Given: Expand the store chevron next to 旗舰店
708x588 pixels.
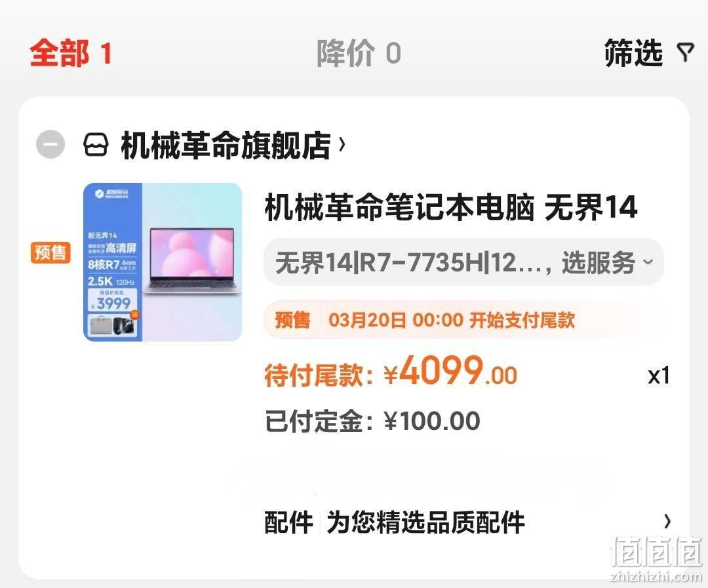Looking at the screenshot, I should [x=342, y=145].
